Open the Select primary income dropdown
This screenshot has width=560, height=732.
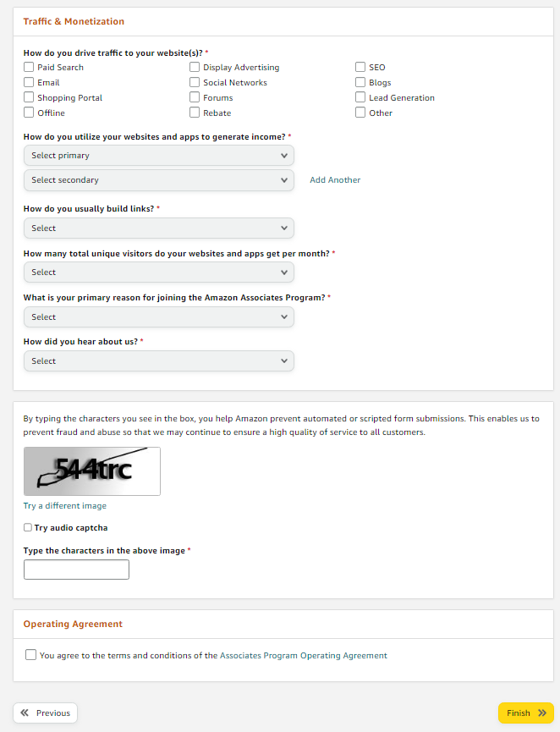point(158,155)
